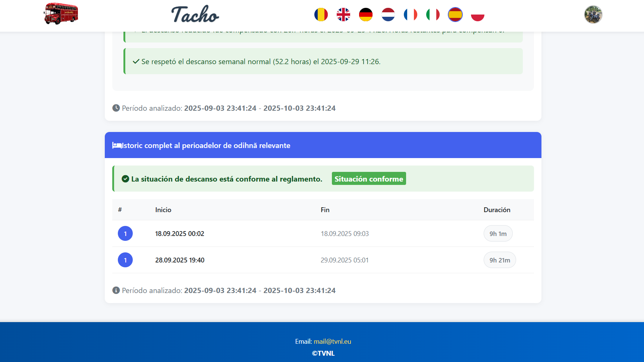Pick the French flag language

410,15
